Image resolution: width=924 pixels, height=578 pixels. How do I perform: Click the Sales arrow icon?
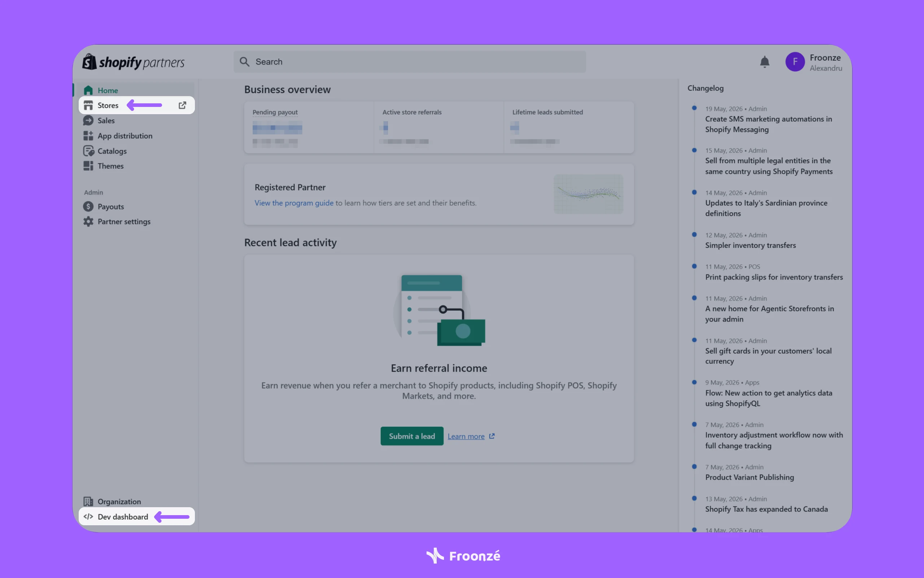tap(88, 120)
